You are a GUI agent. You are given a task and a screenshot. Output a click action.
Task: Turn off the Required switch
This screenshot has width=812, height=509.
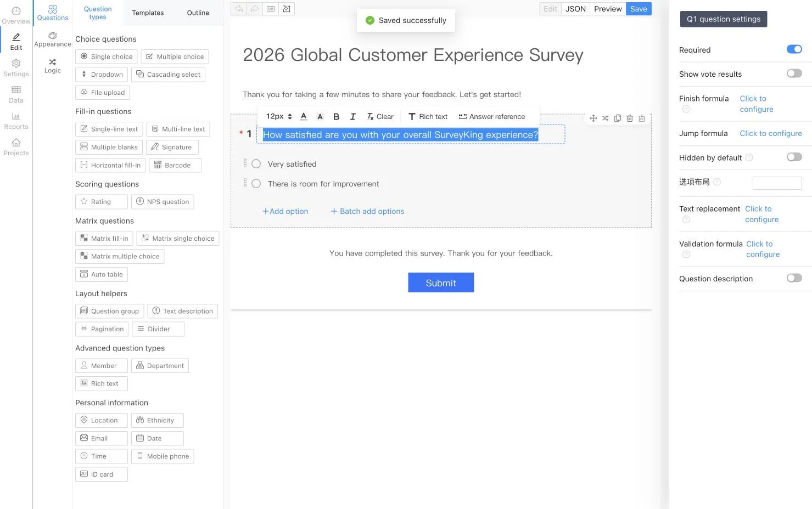(794, 49)
